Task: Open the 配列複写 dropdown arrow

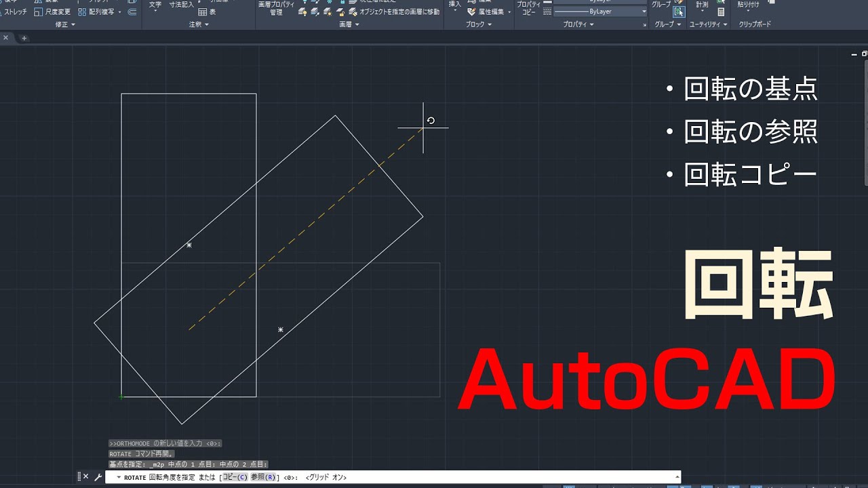Action: tap(120, 12)
